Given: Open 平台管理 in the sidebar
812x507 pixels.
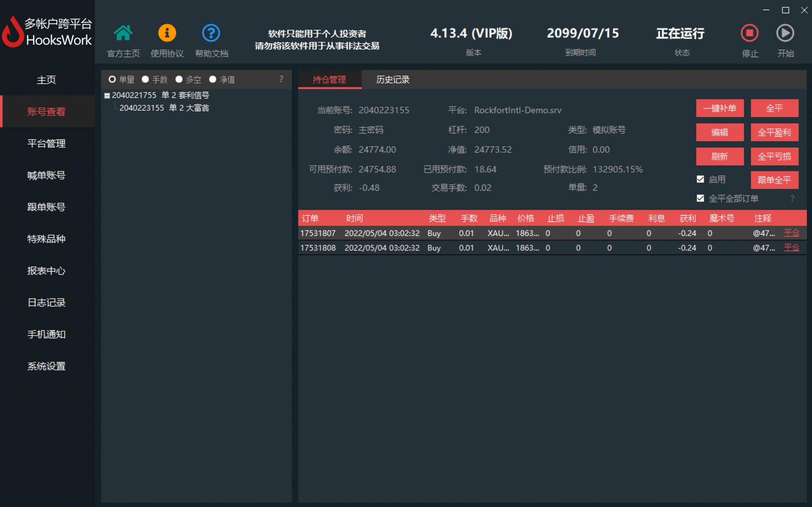Looking at the screenshot, I should [x=46, y=144].
